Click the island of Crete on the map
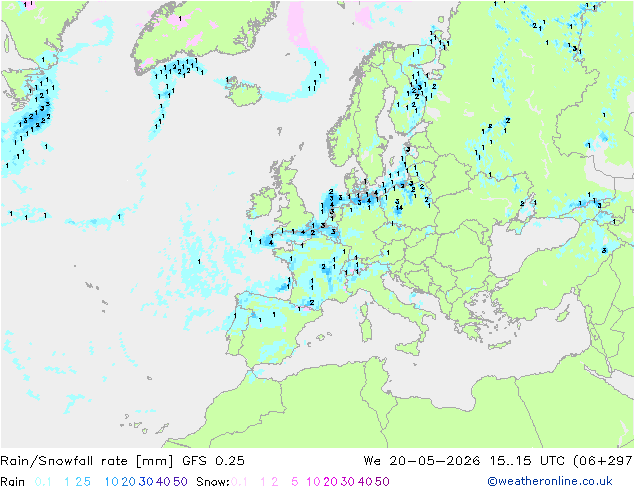 500,345
